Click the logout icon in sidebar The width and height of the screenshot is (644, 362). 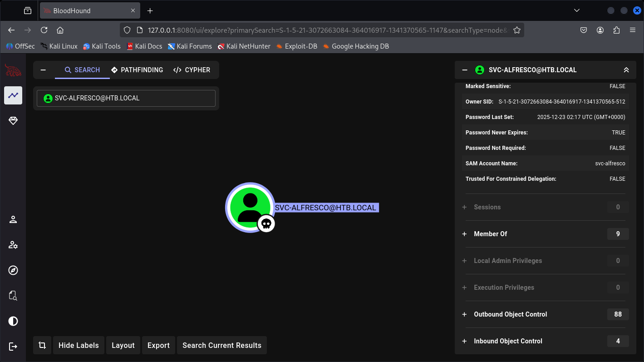13,347
